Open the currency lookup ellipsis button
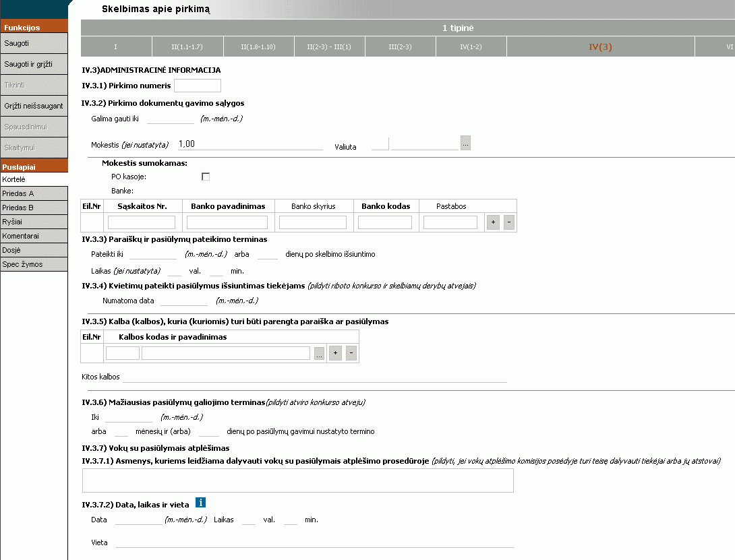 [465, 143]
